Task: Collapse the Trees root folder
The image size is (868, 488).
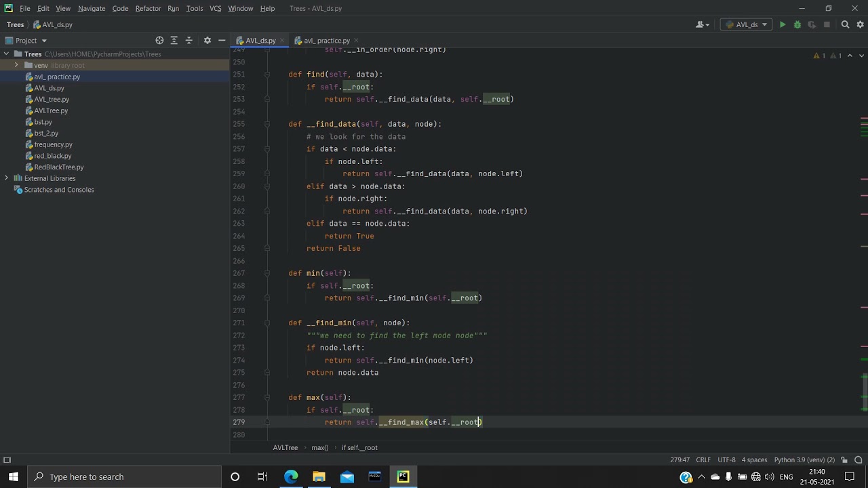Action: pyautogui.click(x=6, y=54)
